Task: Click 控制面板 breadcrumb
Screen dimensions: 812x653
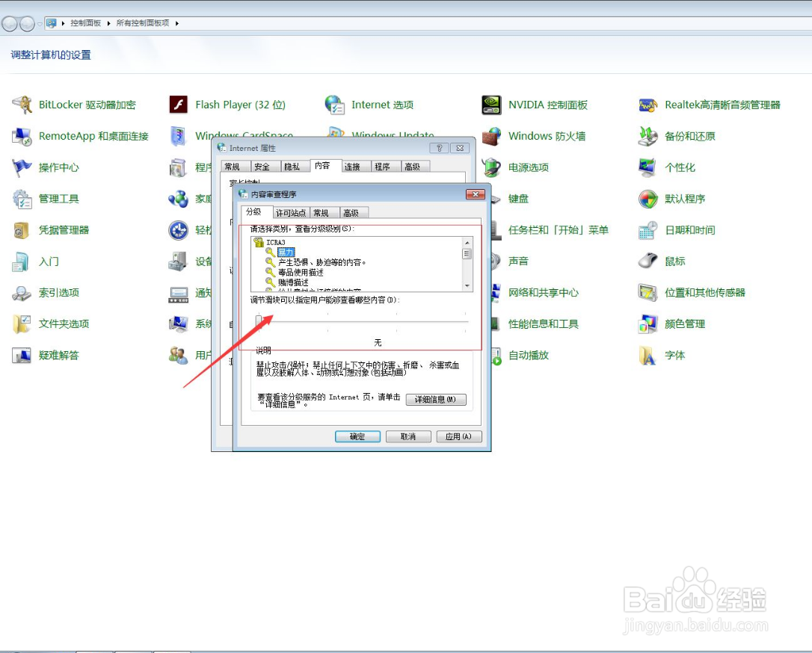Action: tap(85, 23)
